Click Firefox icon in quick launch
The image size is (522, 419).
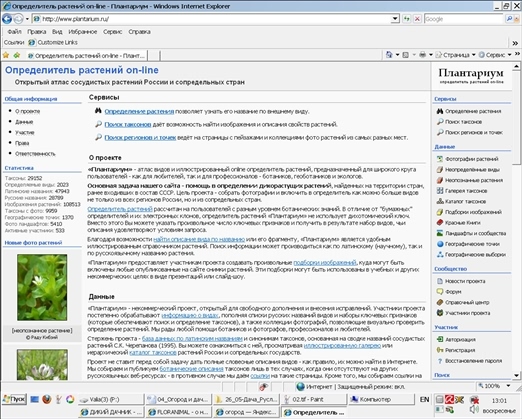pyautogui.click(x=47, y=399)
